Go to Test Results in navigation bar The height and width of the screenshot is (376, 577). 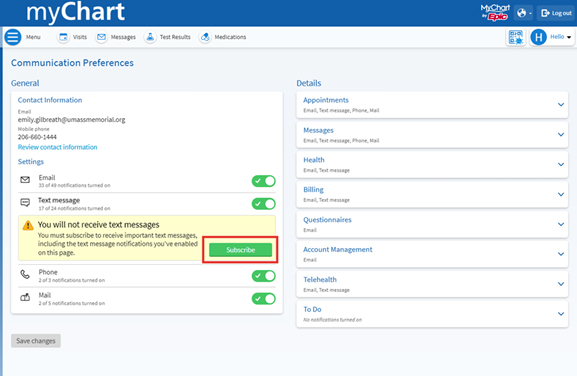[175, 37]
